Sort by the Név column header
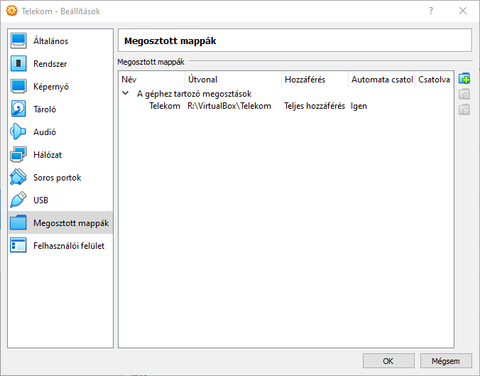480x376 pixels. [152, 79]
